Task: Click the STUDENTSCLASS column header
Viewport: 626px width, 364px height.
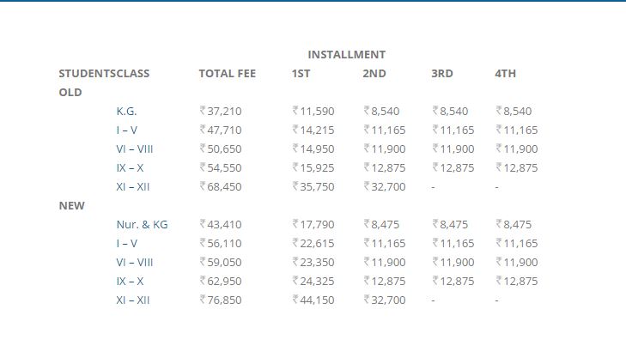Action: [x=104, y=73]
